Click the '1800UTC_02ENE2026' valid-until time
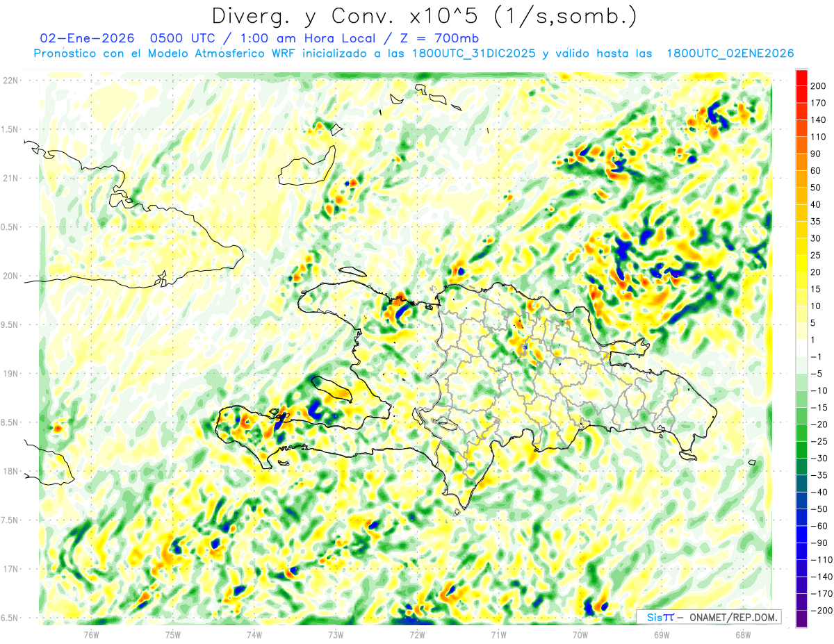 [x=730, y=53]
